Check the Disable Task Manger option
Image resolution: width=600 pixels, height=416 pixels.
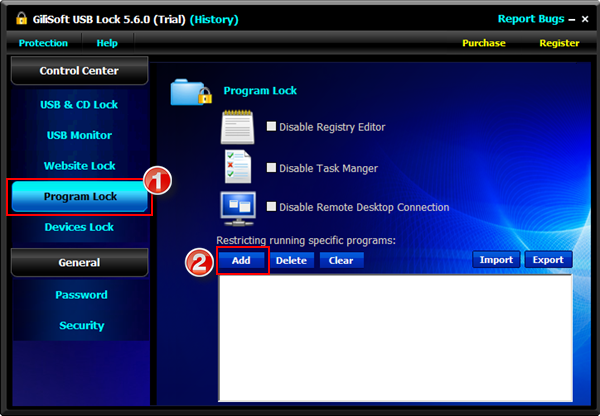click(271, 168)
